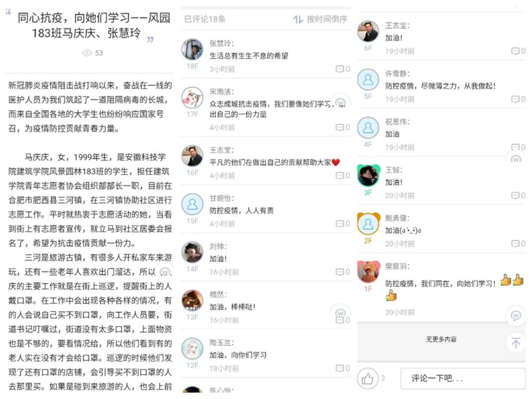
Task: Click the 已评论18条 comments header
Action: tap(205, 19)
